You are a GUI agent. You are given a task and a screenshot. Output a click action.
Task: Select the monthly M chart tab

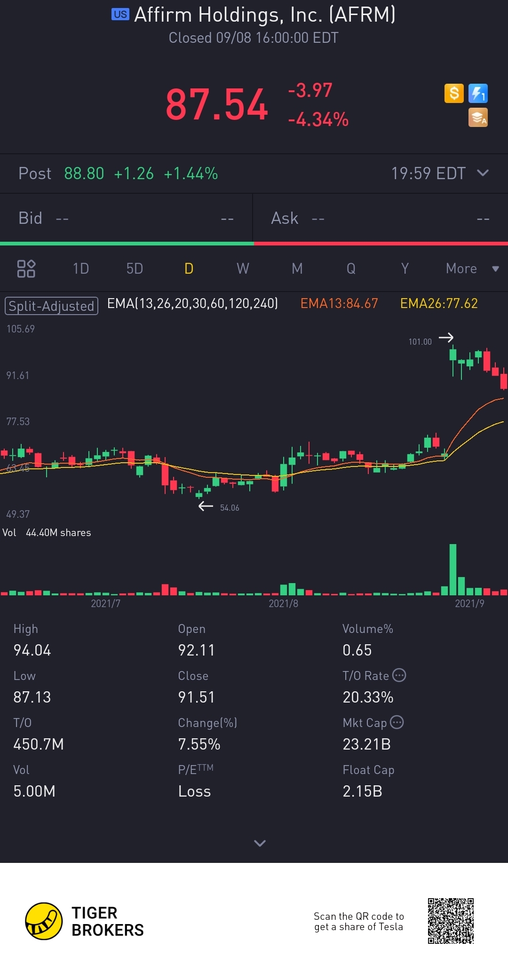297,269
